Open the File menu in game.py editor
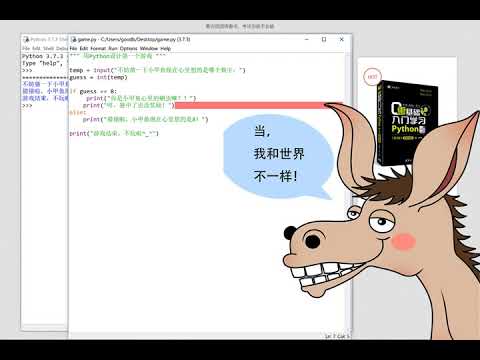The width and height of the screenshot is (480, 360). point(73,48)
